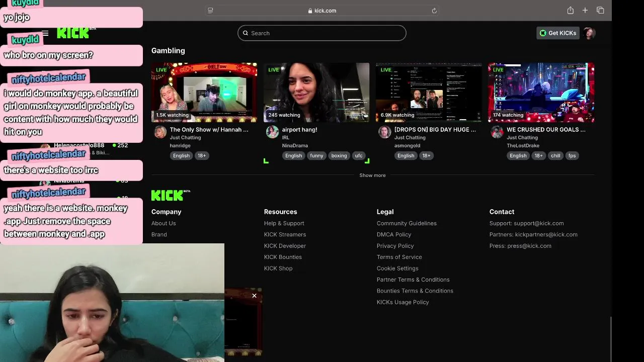Open TheLostDrake channel avatar
Viewport: 644px width, 362px height.
(x=497, y=132)
